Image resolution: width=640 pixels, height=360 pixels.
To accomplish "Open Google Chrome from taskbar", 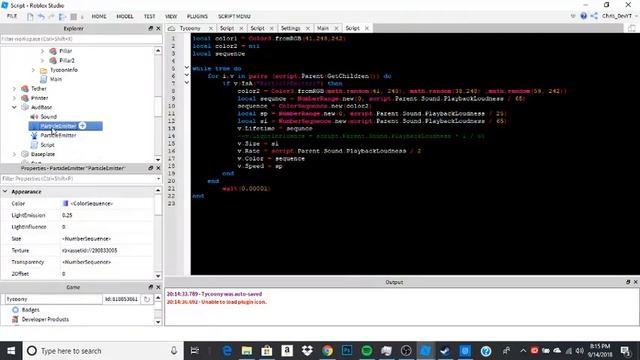I will (x=327, y=351).
